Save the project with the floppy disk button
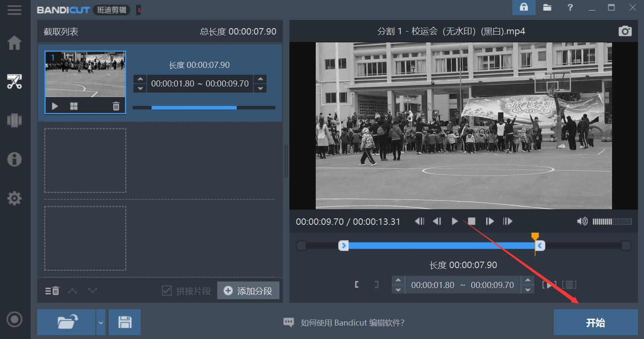 click(x=125, y=322)
